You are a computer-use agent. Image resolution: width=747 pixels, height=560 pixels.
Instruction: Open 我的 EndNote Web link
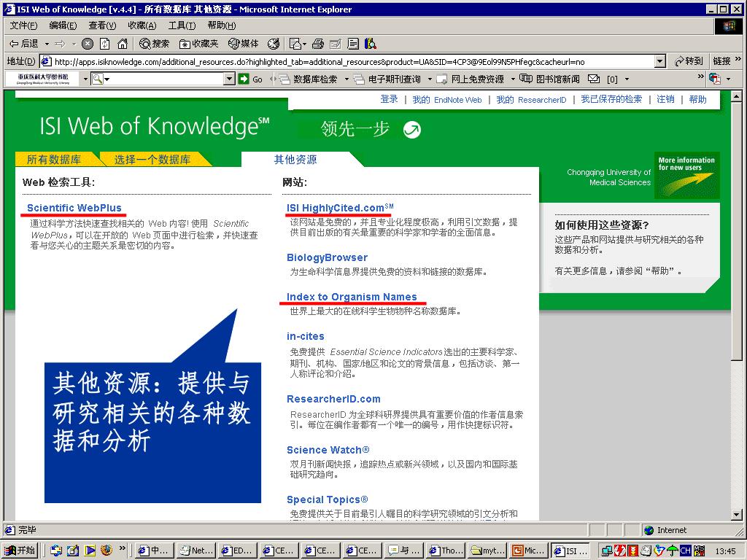[x=447, y=99]
